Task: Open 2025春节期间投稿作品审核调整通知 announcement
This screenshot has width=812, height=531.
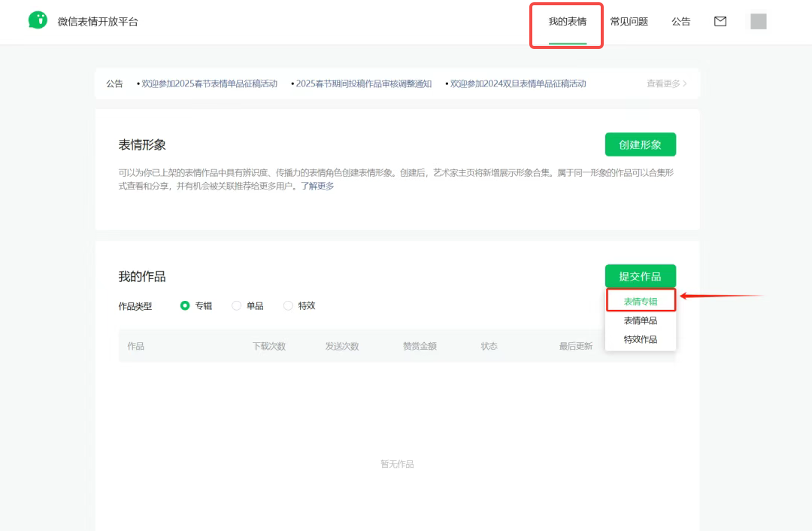Action: click(x=364, y=83)
